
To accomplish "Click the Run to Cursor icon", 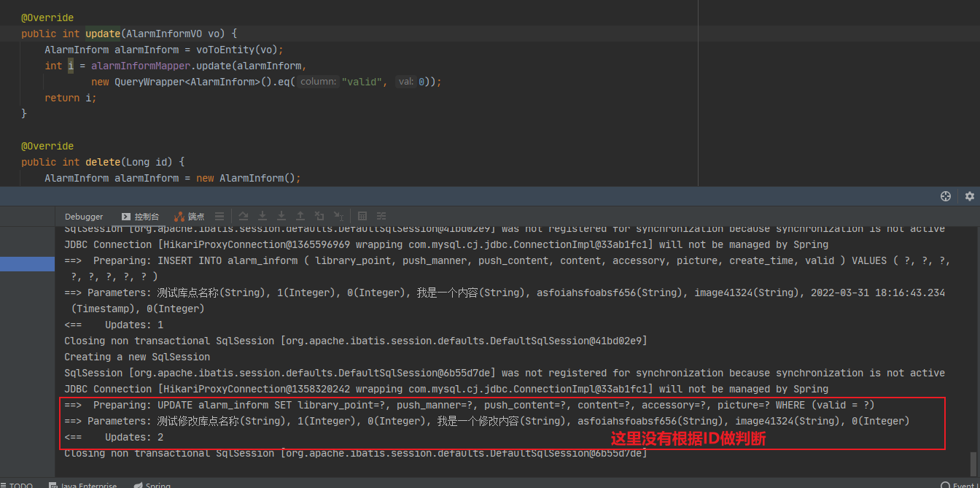I will tap(339, 217).
